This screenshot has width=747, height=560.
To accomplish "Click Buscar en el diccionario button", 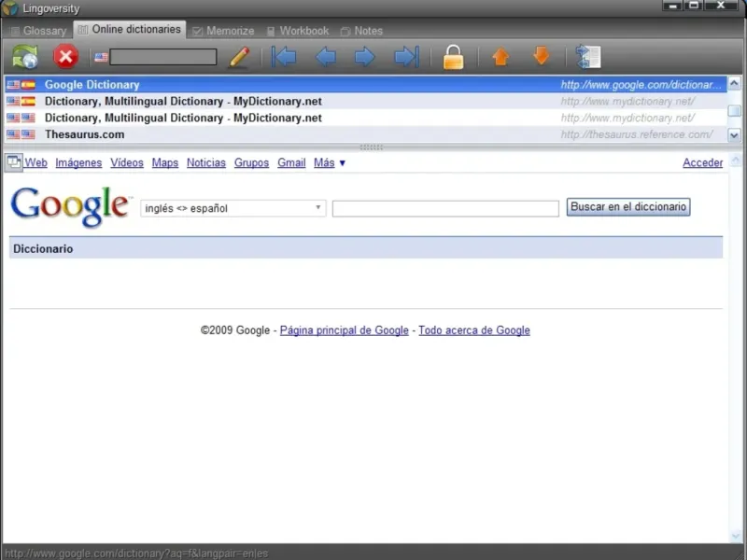I will pos(628,207).
